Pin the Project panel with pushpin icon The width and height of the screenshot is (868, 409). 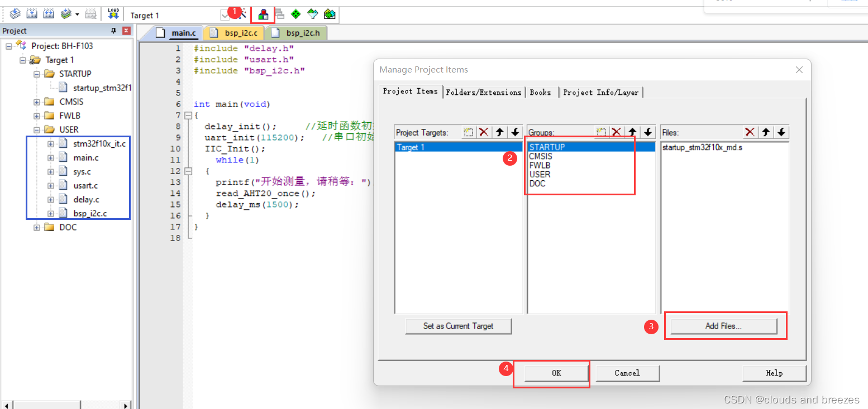point(114,31)
